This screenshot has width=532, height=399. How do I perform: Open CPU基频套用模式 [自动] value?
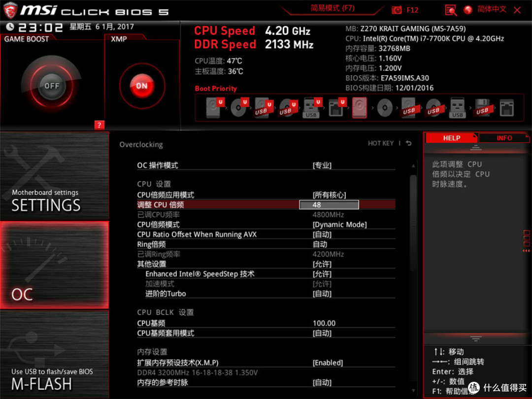[x=322, y=333]
